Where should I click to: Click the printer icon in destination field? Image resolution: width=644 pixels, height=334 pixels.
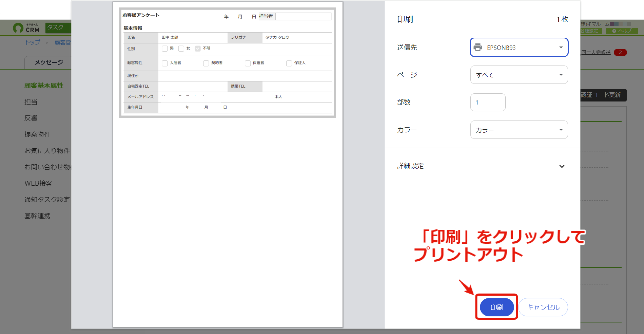[x=478, y=48]
